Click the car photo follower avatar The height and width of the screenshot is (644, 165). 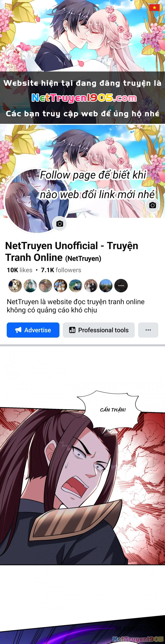pos(76,286)
